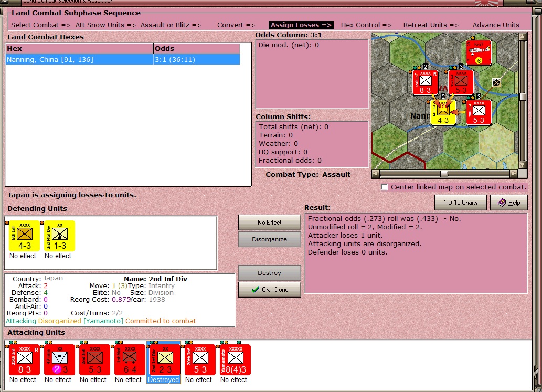The width and height of the screenshot is (542, 392).
Task: Click the 'Name: 2nd Inf Div' detail text
Action: click(155, 279)
